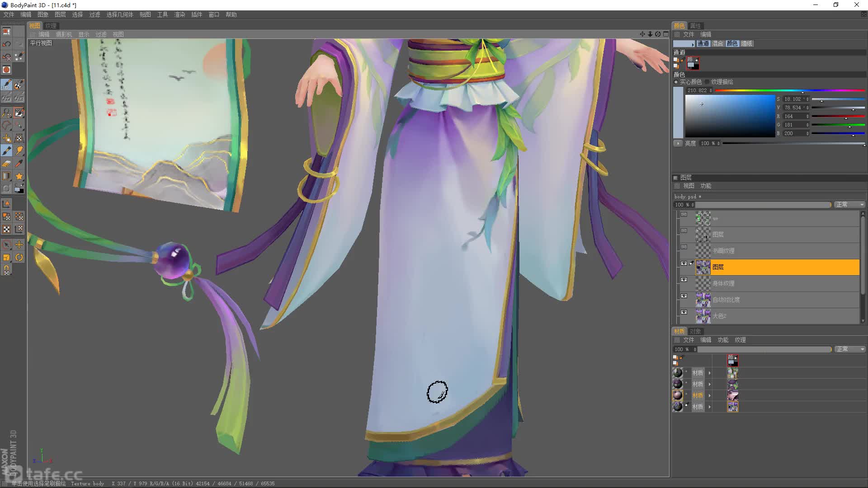The height and width of the screenshot is (488, 868).
Task: Open the color preview preset arrow
Action: pos(693,44)
